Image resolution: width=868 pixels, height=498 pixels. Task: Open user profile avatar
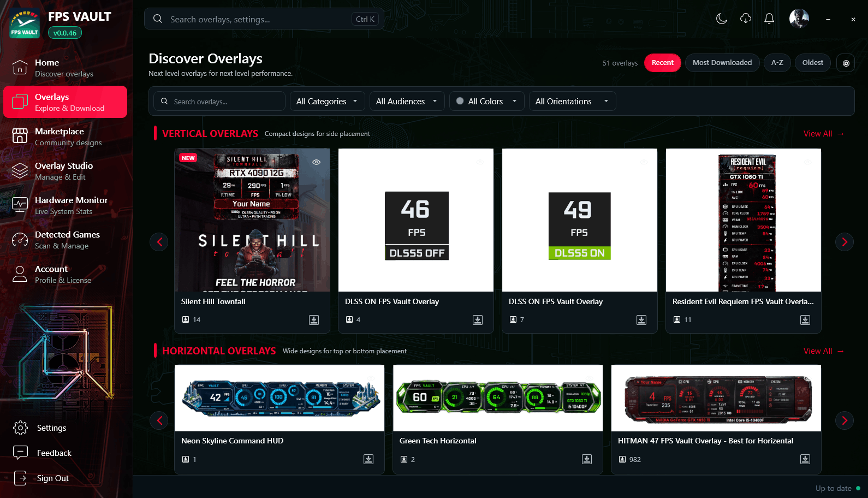click(799, 19)
